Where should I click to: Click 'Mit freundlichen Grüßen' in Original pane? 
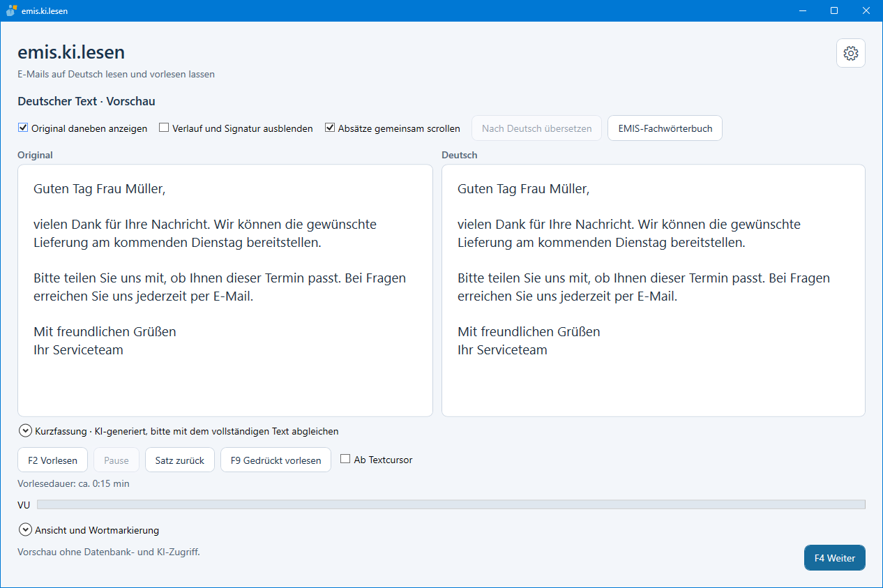pos(105,332)
